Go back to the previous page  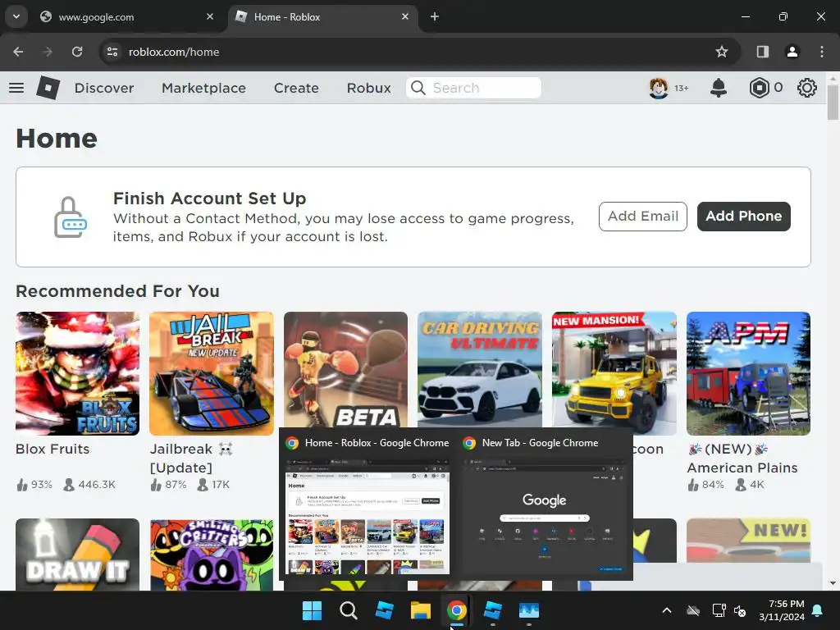(18, 52)
